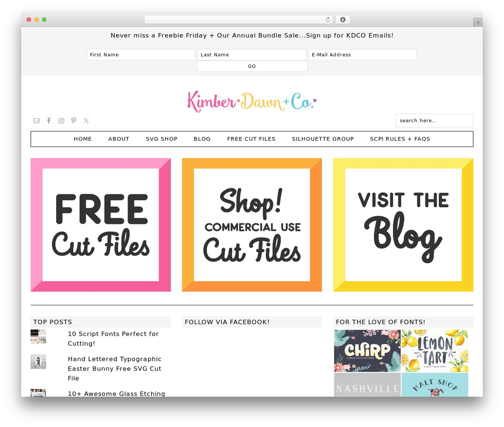Click the browser address bar
Screen dimensions: 504x427
point(238,19)
